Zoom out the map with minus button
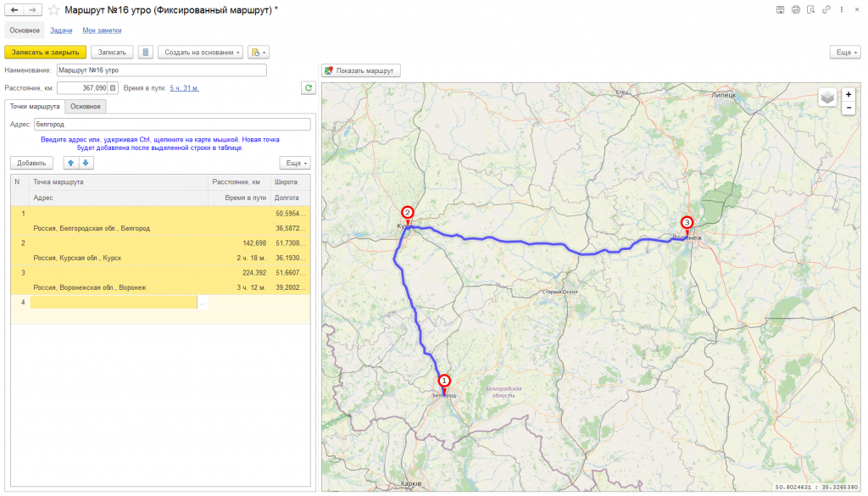Screen dimensions: 868x496 [849, 108]
